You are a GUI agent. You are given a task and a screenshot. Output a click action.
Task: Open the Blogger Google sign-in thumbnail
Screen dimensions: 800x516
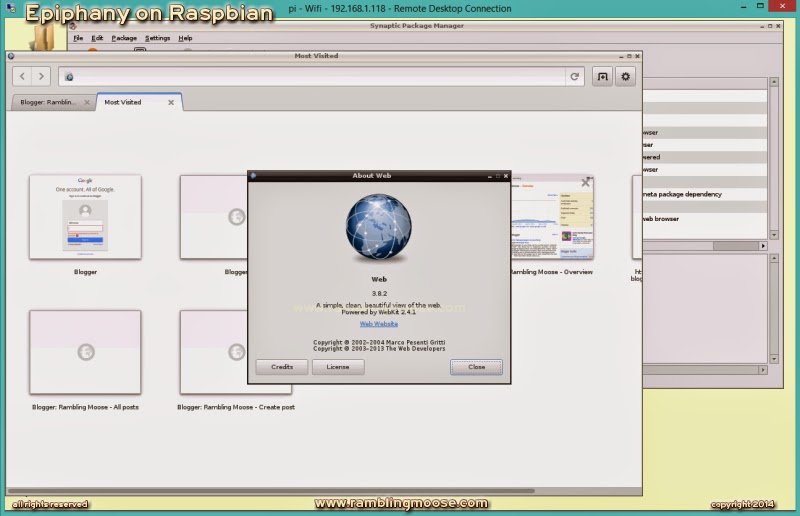click(85, 217)
